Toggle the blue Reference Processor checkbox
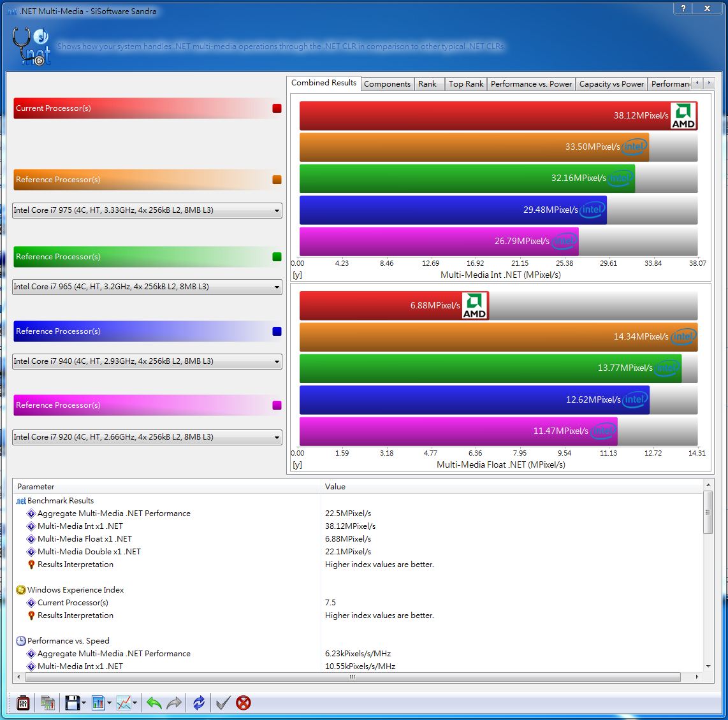728x720 pixels. [x=277, y=331]
